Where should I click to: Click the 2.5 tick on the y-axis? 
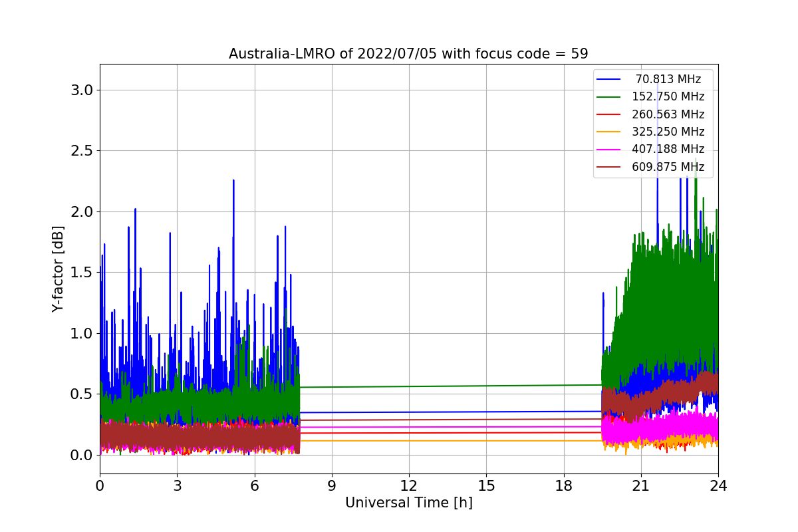pyautogui.click(x=82, y=150)
